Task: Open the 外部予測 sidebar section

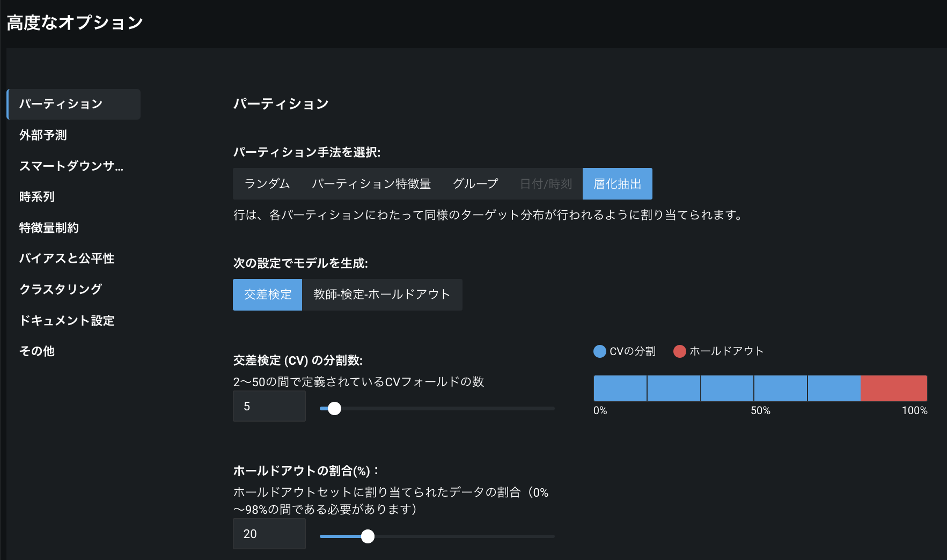Action: pos(43,135)
